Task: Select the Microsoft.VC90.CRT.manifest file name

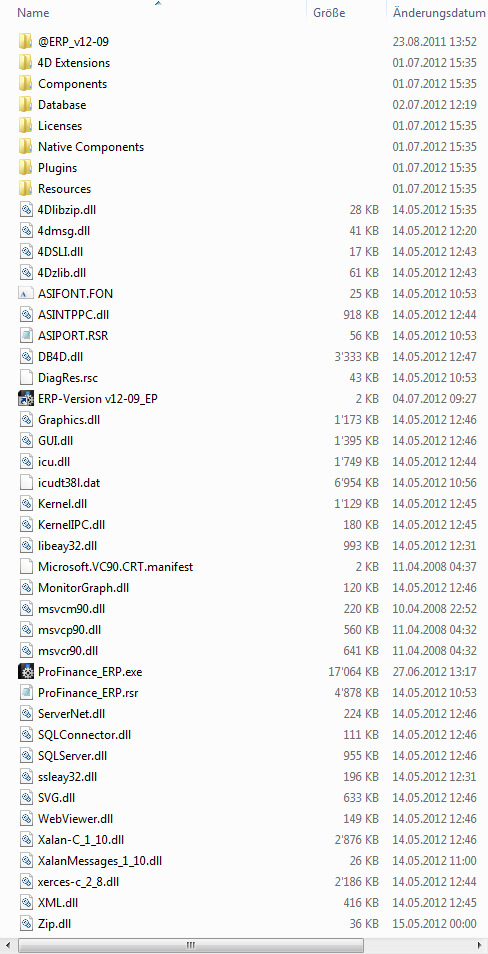Action: tap(116, 567)
